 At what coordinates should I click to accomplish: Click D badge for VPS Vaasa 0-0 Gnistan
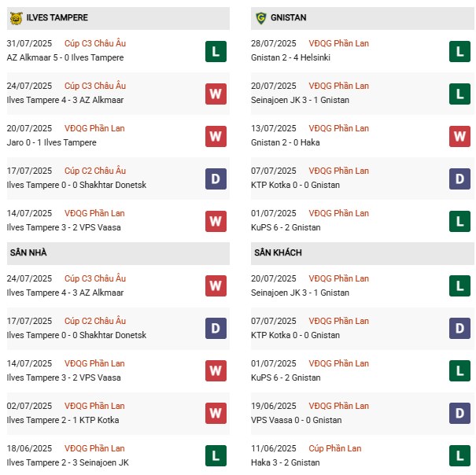coord(460,414)
